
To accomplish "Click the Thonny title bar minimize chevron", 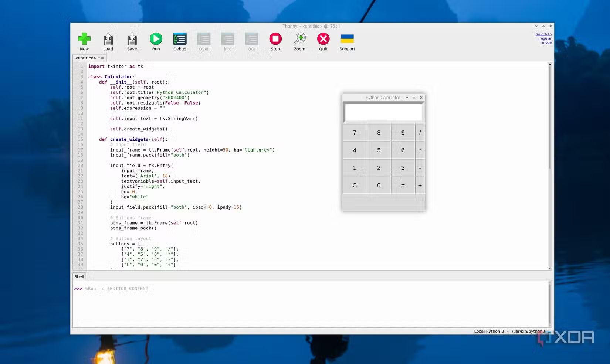I will [536, 26].
